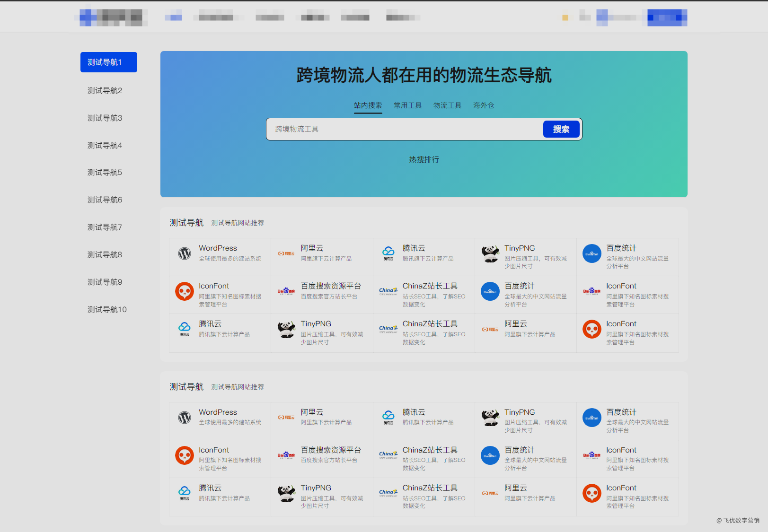The height and width of the screenshot is (532, 768).
Task: Select 测试导航6 in the sidebar
Action: (x=105, y=200)
